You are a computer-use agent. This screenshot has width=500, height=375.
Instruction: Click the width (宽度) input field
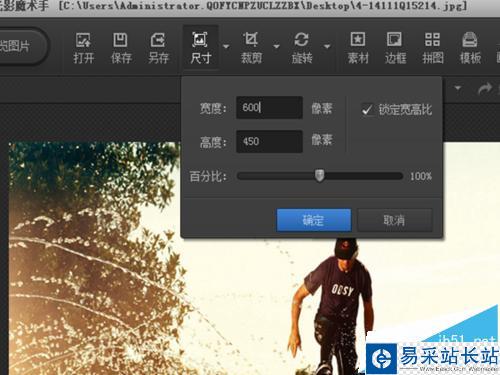269,107
